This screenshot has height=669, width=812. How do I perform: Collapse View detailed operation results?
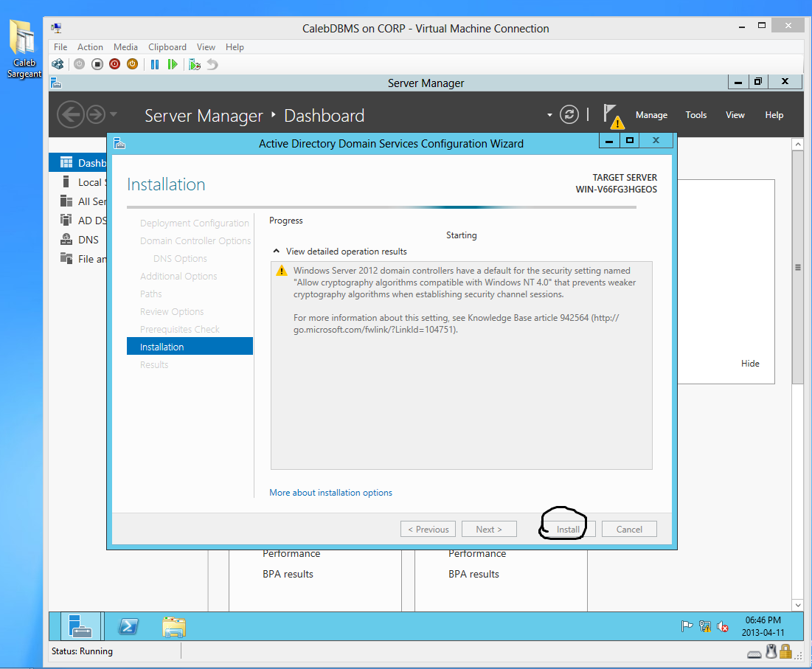[276, 251]
